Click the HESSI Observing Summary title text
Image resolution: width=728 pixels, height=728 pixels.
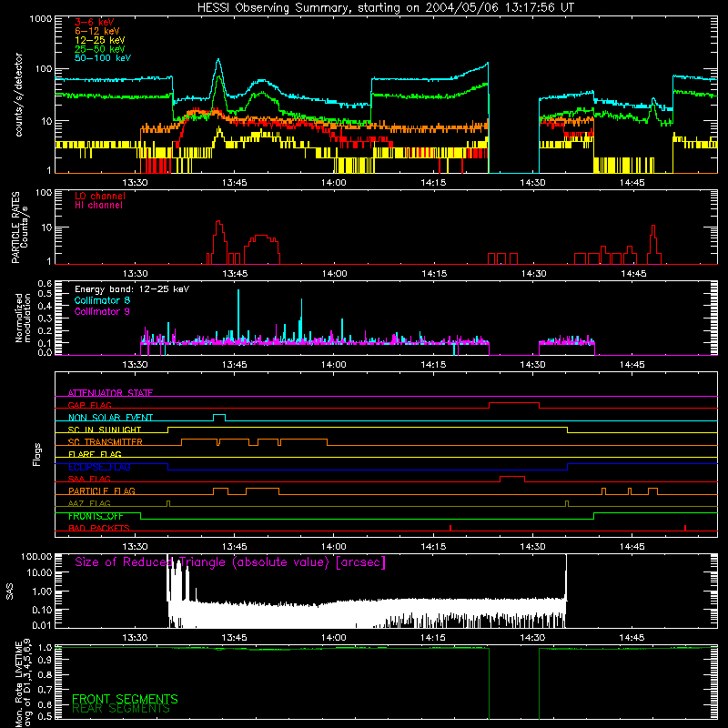[385, 8]
